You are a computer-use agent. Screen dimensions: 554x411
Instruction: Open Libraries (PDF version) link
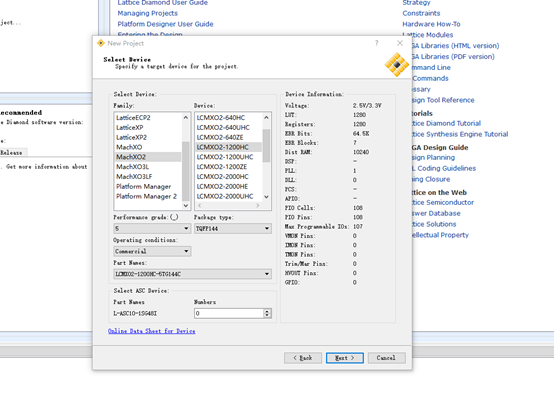point(453,57)
